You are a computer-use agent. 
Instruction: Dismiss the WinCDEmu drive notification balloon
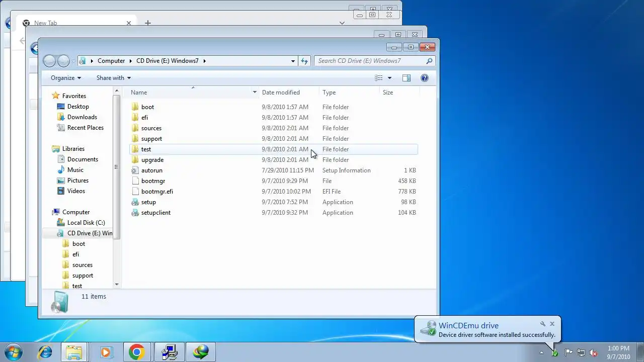click(552, 324)
